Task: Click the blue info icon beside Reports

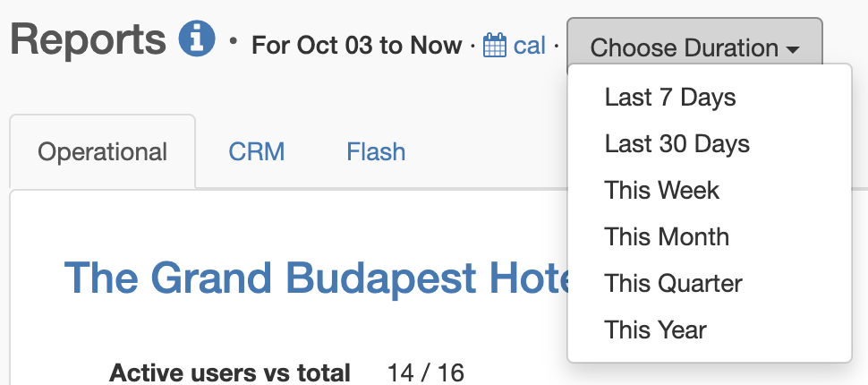Action: pos(197,39)
